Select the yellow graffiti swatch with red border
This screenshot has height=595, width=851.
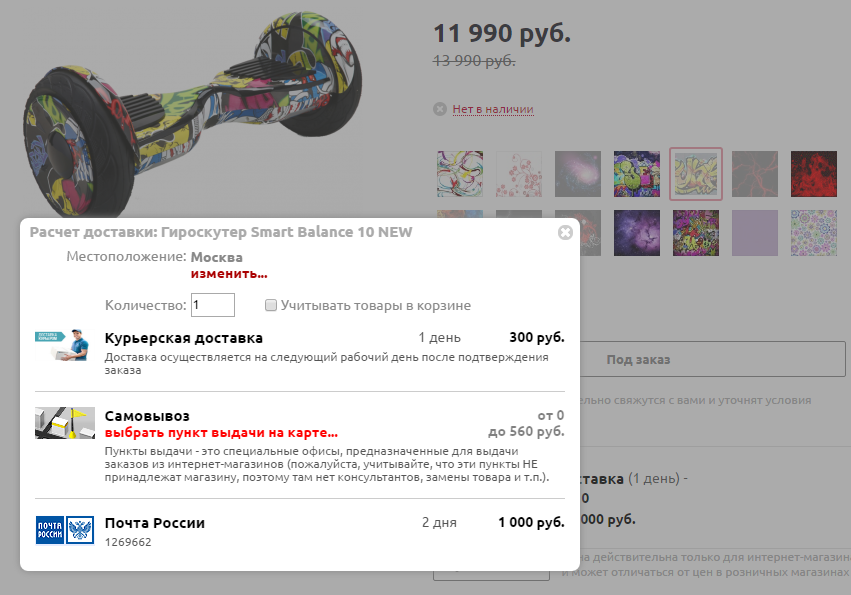[x=696, y=174]
